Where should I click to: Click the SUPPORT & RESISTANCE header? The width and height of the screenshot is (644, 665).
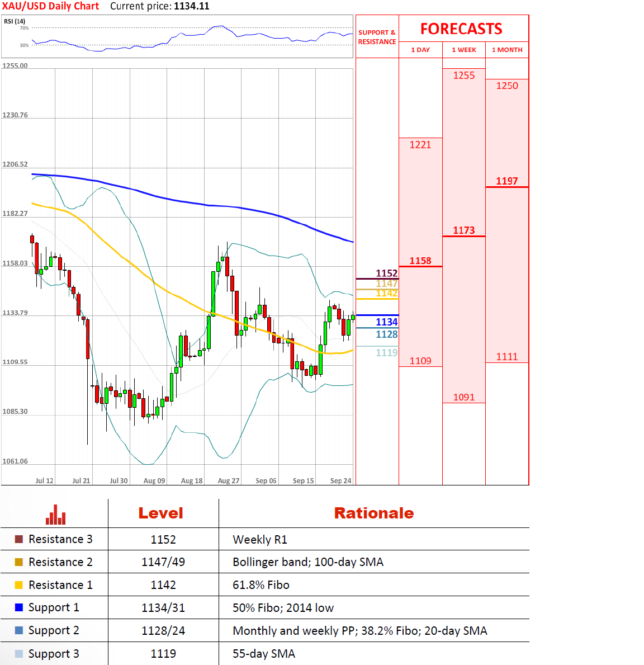[x=377, y=37]
